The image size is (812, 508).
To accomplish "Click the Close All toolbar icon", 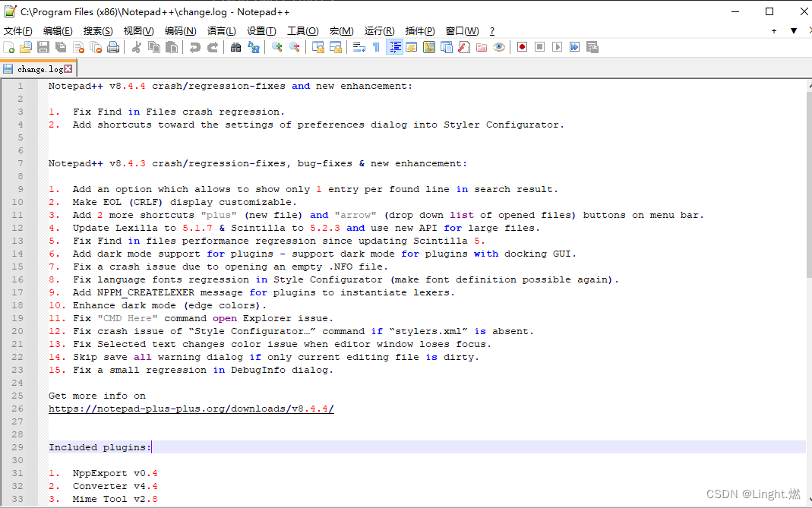I will 96,48.
